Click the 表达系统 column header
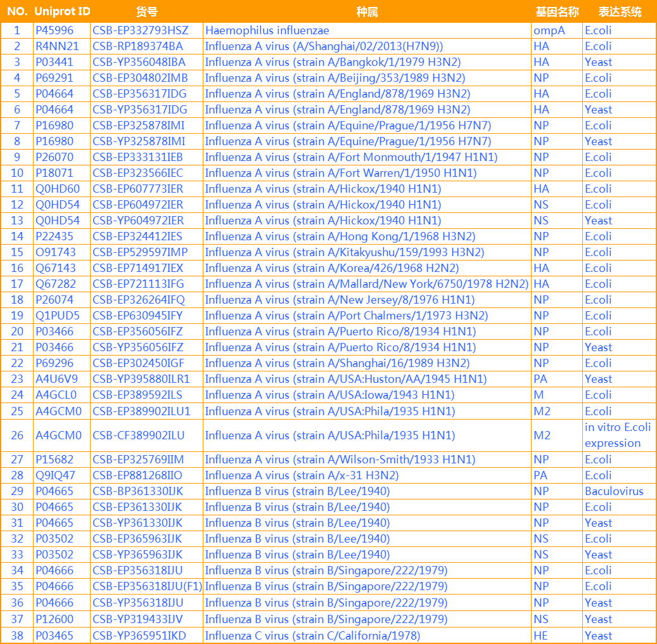This screenshot has width=657, height=644. (x=620, y=11)
